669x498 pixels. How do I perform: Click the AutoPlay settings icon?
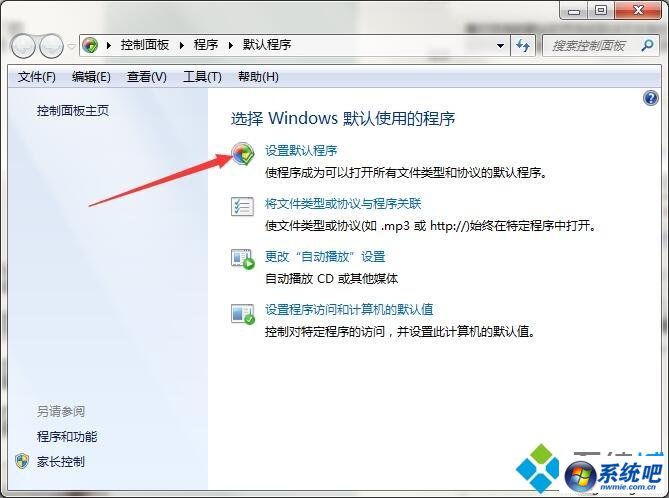pyautogui.click(x=242, y=259)
